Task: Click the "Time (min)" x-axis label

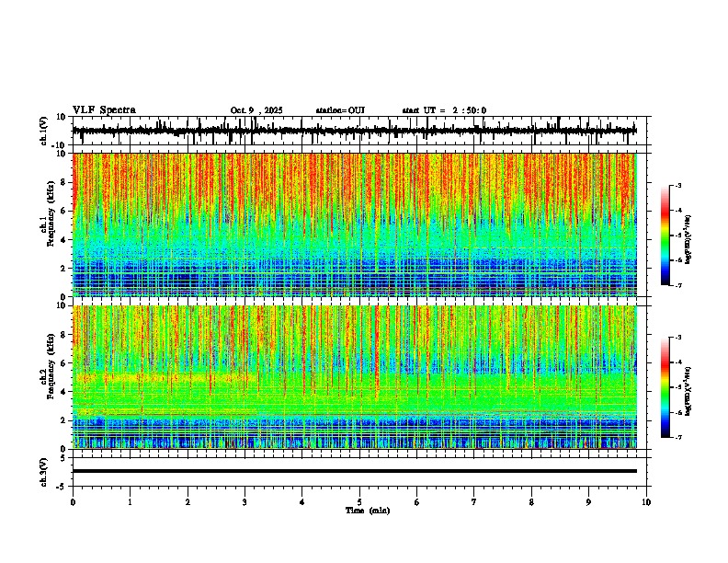Action: point(368,511)
